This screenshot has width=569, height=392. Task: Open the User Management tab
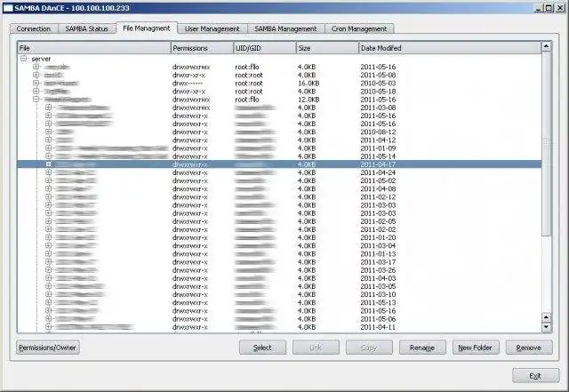tap(212, 28)
